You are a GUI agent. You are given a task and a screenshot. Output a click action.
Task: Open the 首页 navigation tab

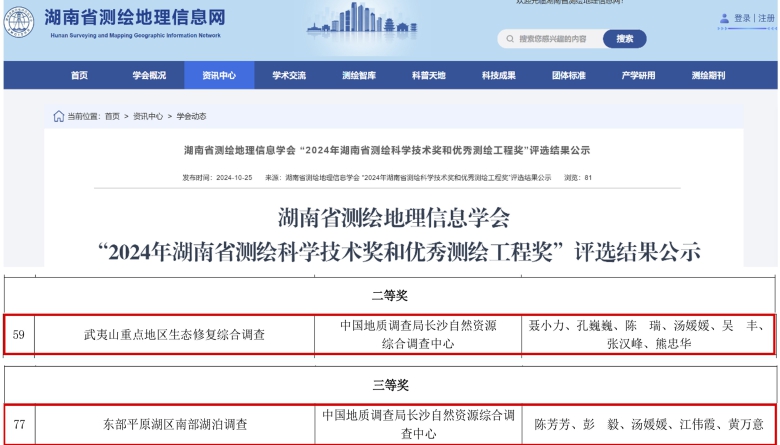click(79, 75)
